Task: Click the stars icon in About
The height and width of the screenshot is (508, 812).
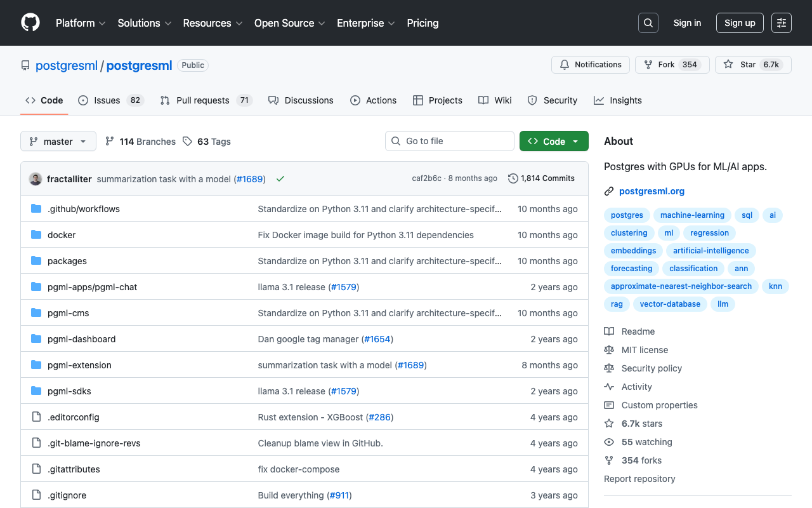Action: (x=609, y=424)
